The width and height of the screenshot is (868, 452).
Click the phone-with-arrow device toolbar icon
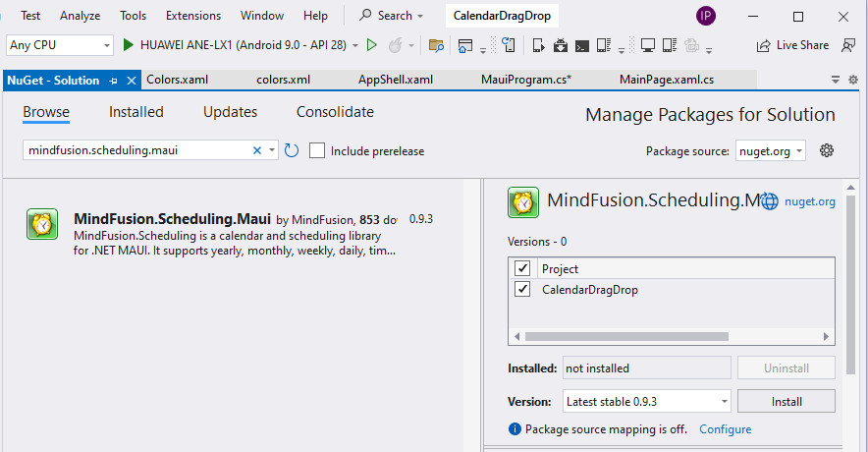[538, 45]
